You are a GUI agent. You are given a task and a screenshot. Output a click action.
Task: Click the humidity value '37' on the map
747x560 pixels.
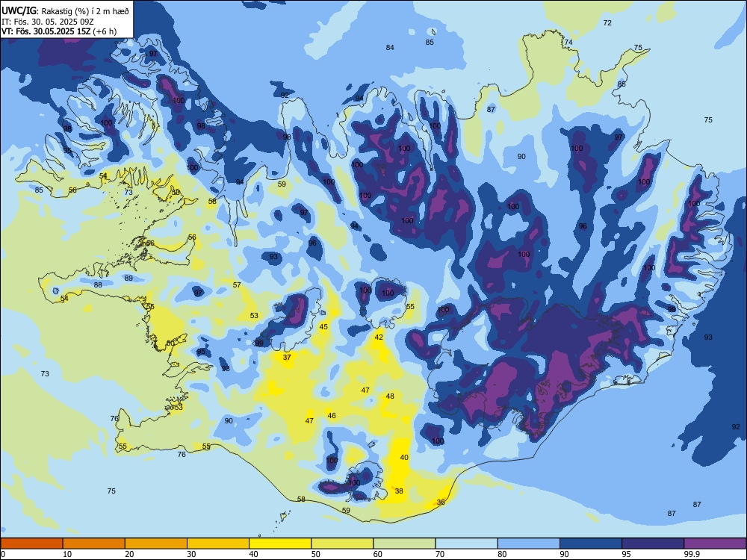[287, 357]
